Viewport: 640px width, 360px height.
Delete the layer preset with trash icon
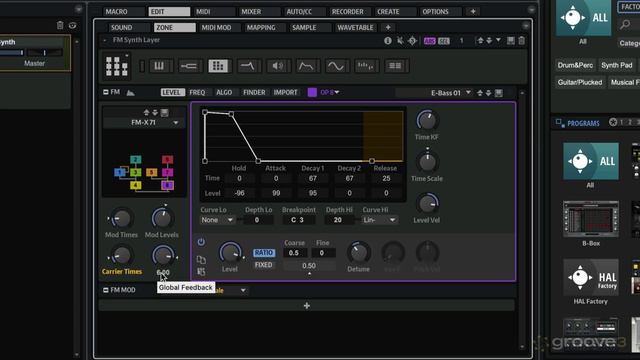coord(522,40)
